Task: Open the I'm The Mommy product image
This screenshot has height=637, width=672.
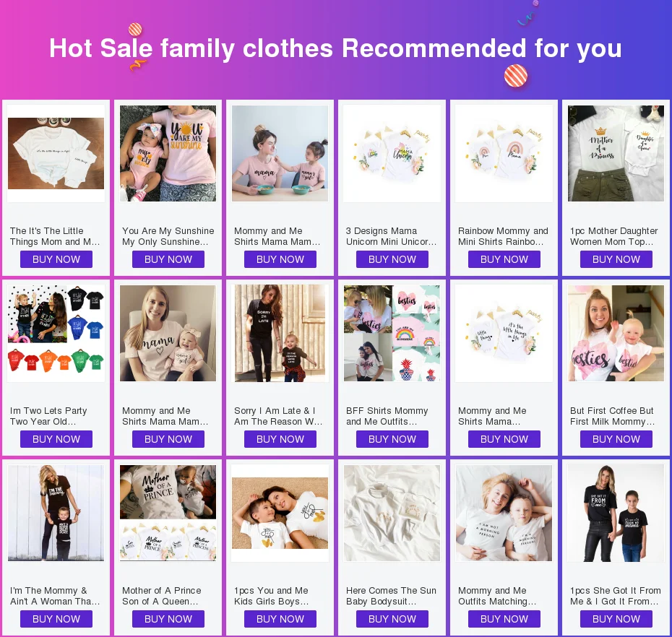Action: pos(56,513)
